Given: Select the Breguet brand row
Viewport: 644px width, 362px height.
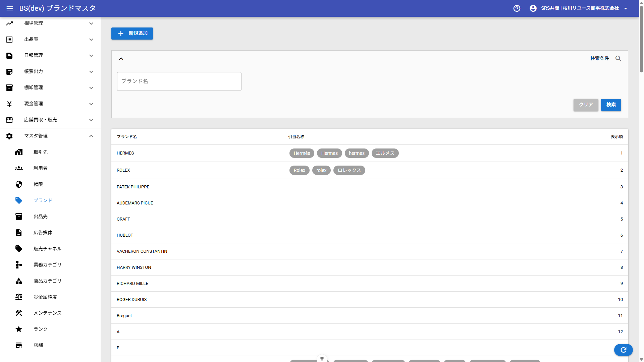Looking at the screenshot, I should click(370, 316).
